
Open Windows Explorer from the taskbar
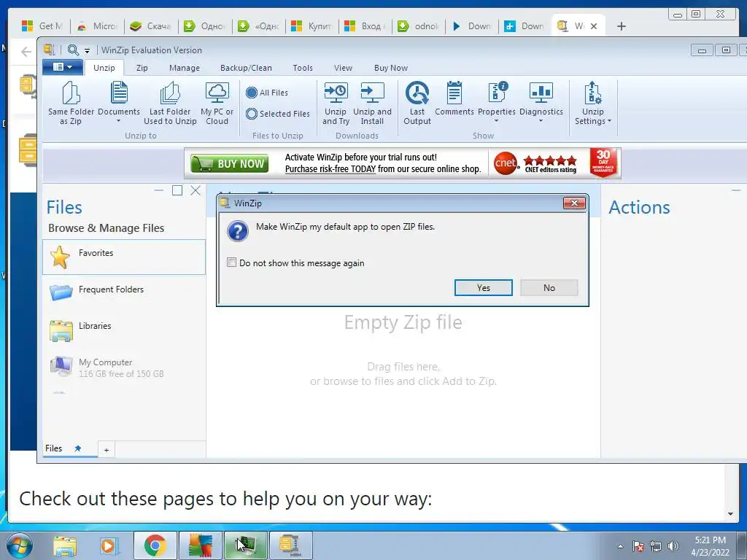point(65,545)
